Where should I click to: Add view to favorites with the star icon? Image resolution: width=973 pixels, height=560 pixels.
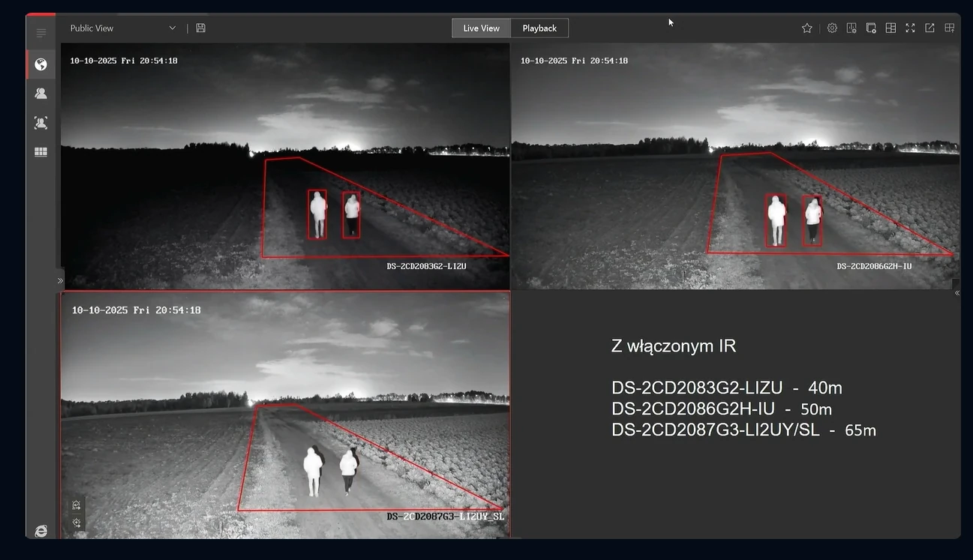(x=807, y=28)
